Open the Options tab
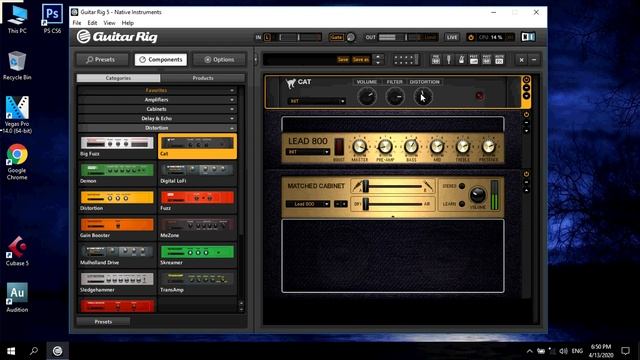Image resolution: width=640 pixels, height=360 pixels. click(220, 60)
